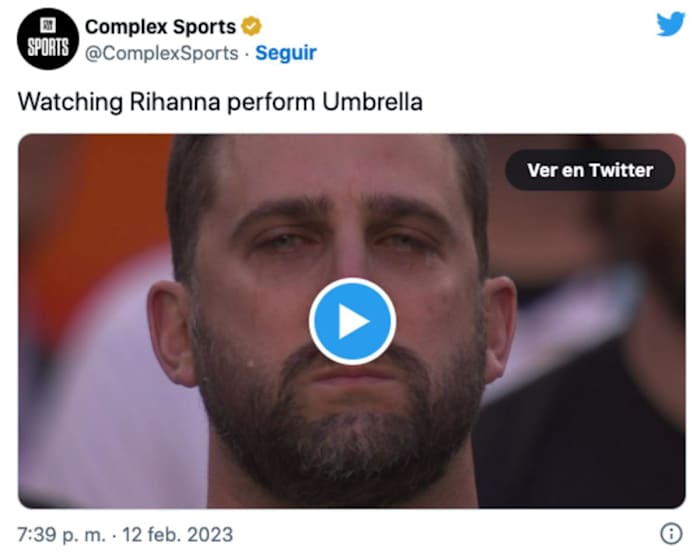Image resolution: width=700 pixels, height=557 pixels.
Task: Click the blue play button on the video
Action: click(352, 321)
